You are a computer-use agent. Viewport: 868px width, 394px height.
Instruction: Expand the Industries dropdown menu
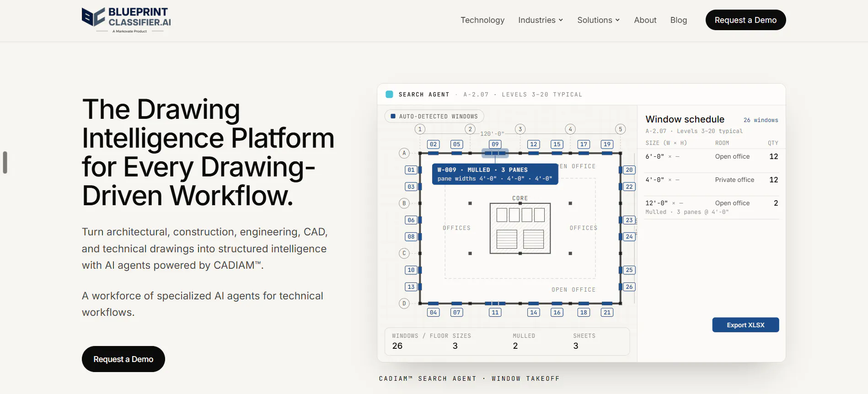[x=541, y=20]
